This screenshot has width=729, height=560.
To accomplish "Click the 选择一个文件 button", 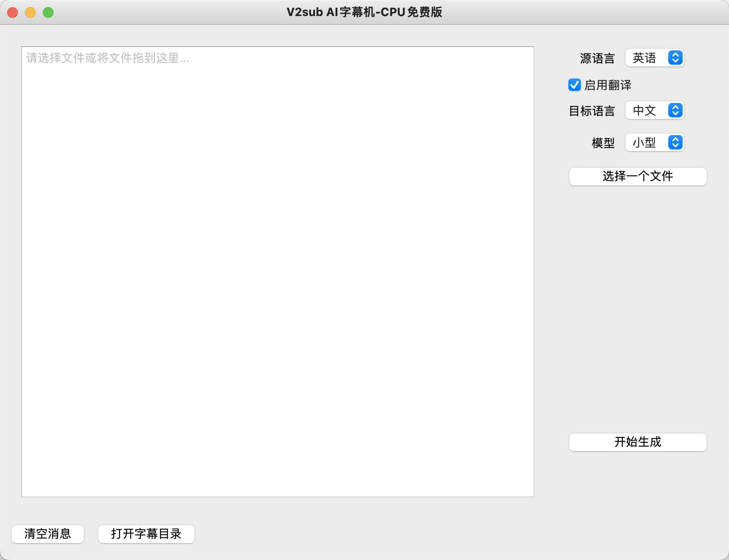I will point(638,177).
